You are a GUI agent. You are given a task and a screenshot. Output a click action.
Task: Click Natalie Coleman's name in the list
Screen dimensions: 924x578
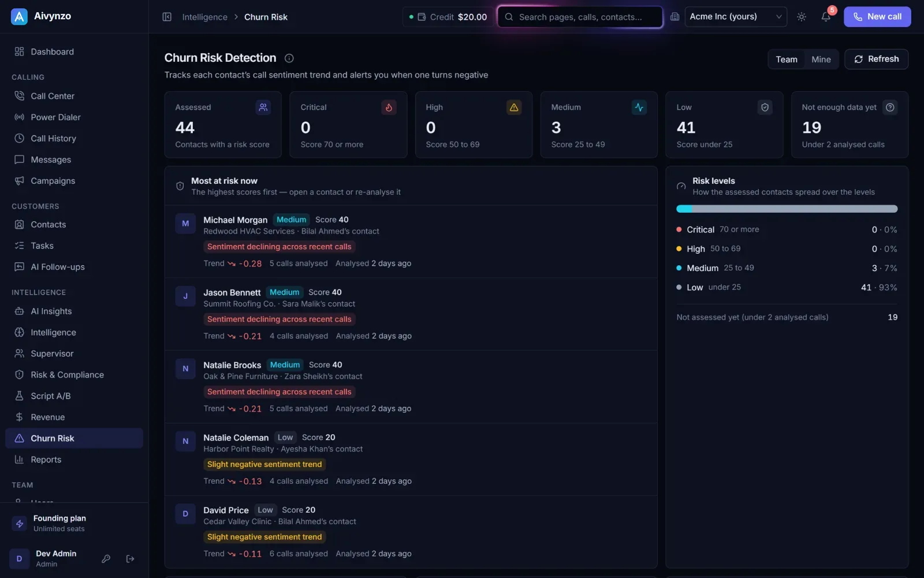pyautogui.click(x=236, y=438)
